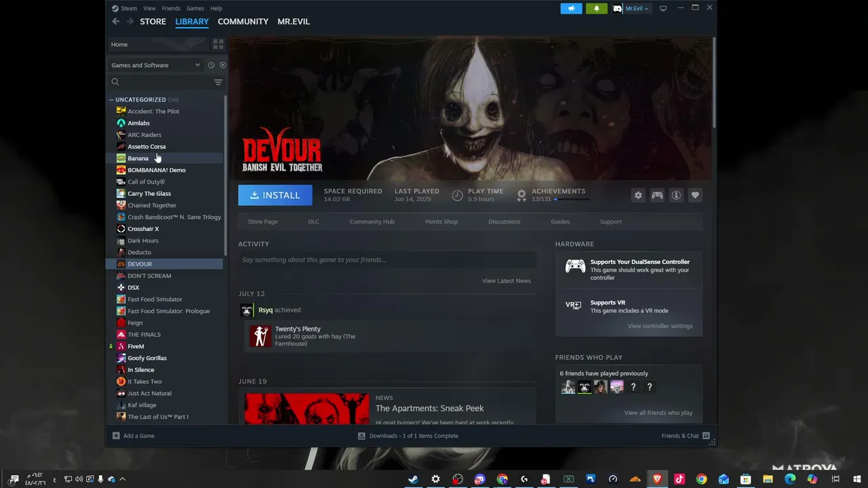Collapse the UNCATEGORIZED game category
This screenshot has width=868, height=488.
click(111, 100)
